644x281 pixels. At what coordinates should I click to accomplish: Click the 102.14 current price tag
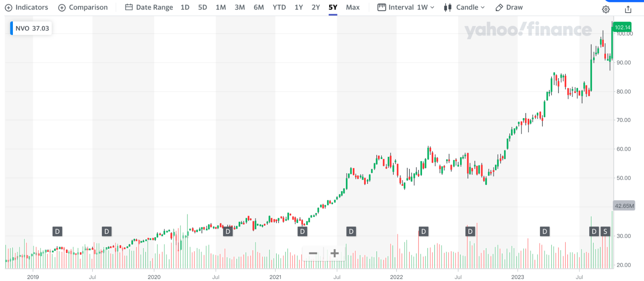[622, 27]
